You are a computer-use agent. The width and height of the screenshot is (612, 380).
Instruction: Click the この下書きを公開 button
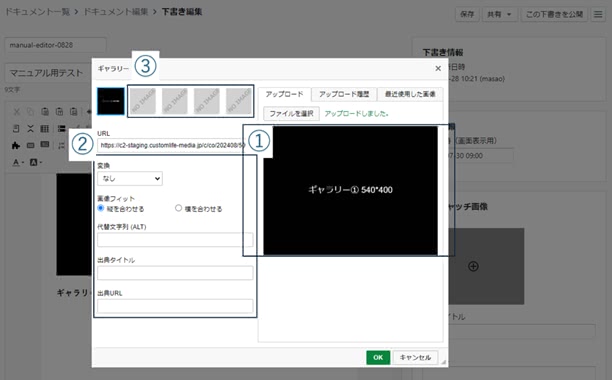(x=554, y=14)
